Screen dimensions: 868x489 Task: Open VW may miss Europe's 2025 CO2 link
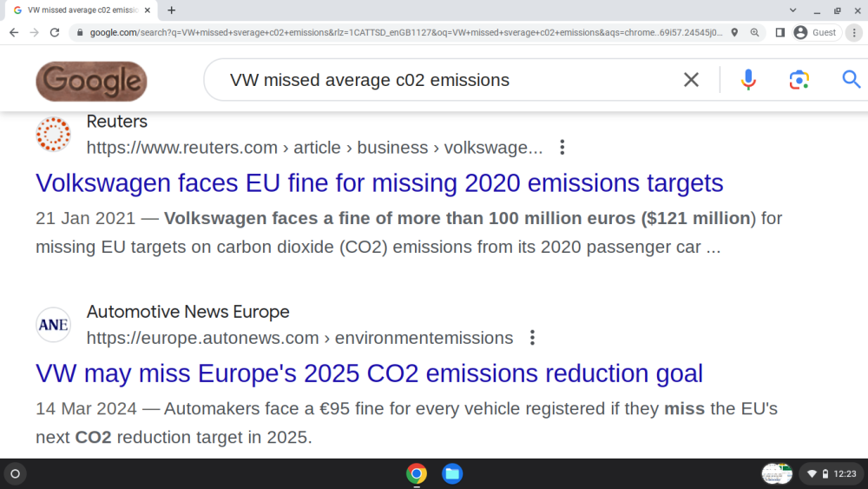click(369, 373)
